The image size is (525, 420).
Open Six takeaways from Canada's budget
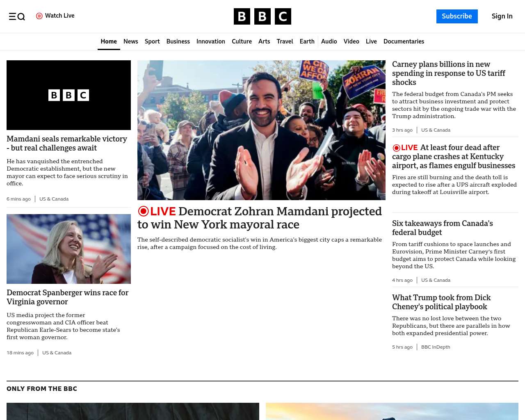pos(442,228)
